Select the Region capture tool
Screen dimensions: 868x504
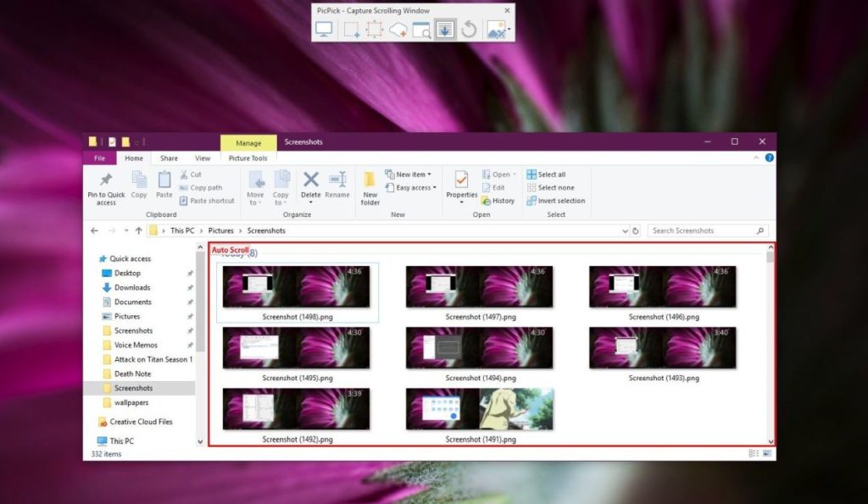point(349,28)
